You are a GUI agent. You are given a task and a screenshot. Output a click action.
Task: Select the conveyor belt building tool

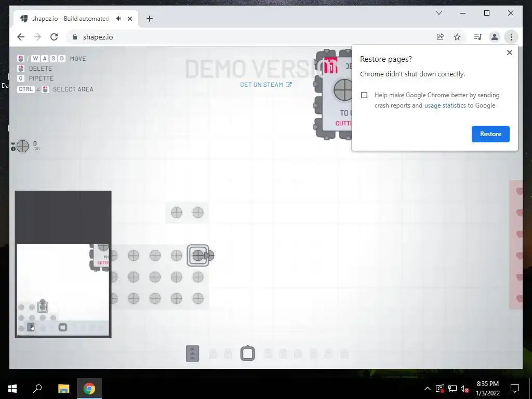[x=192, y=353]
